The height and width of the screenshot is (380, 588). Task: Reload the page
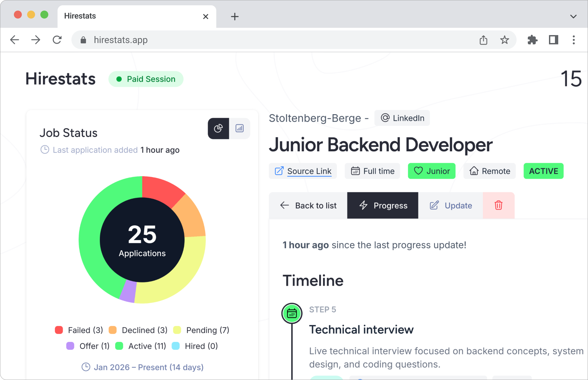point(57,40)
